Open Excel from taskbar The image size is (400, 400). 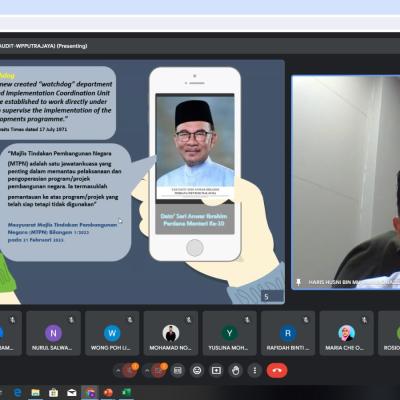click(x=126, y=393)
